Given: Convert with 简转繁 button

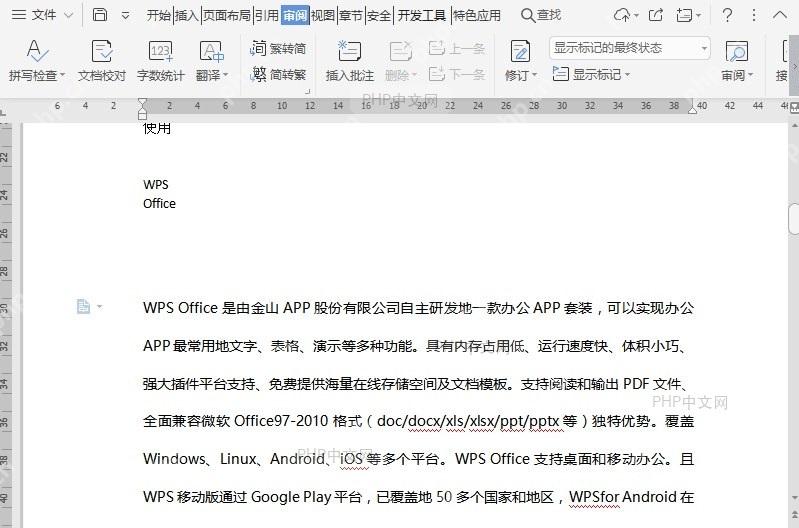Looking at the screenshot, I should tap(278, 75).
